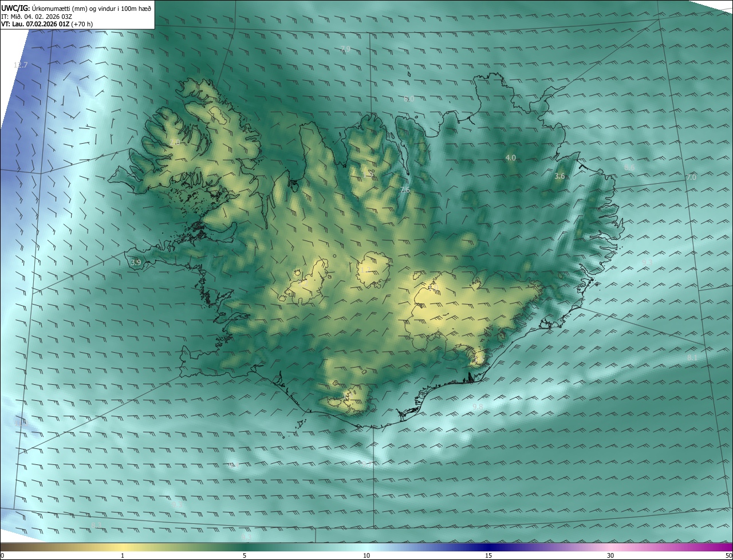This screenshot has width=733, height=560.
Task: Click the 2.0 value in the Westfjords
Action: (175, 142)
